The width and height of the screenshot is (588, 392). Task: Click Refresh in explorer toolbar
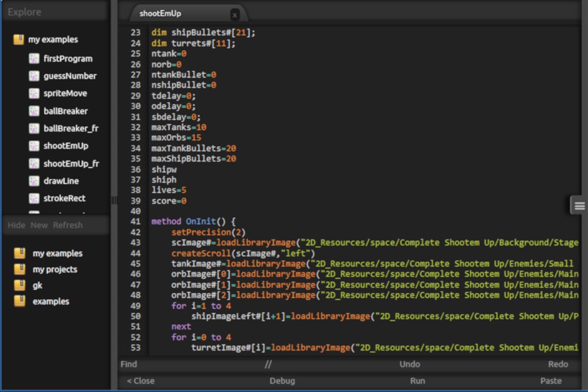[67, 225]
